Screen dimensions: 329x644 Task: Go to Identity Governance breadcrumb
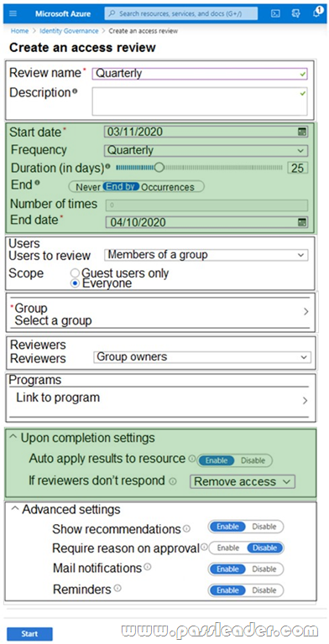pyautogui.click(x=69, y=31)
